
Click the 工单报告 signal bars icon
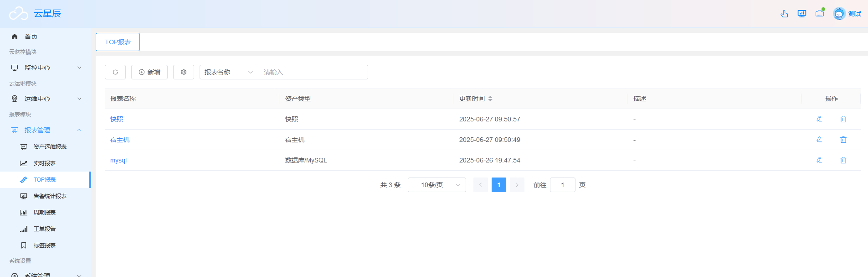(x=24, y=229)
